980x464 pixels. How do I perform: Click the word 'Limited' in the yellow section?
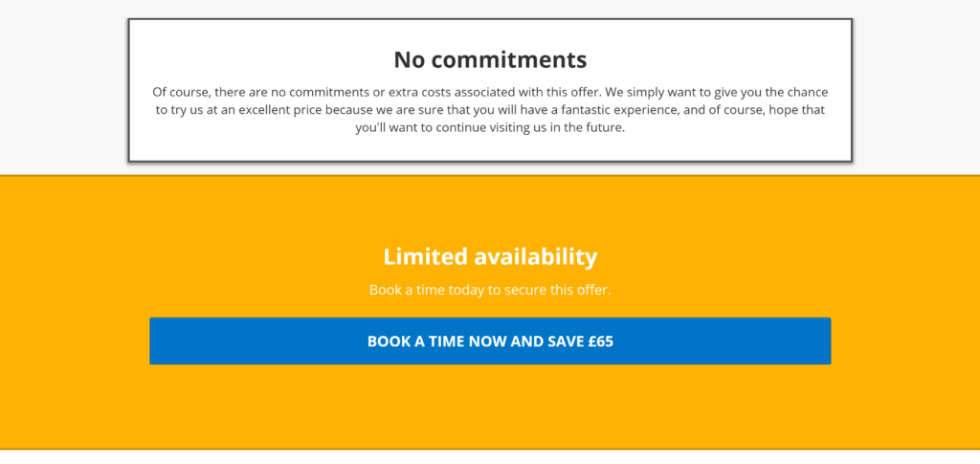[x=425, y=256]
